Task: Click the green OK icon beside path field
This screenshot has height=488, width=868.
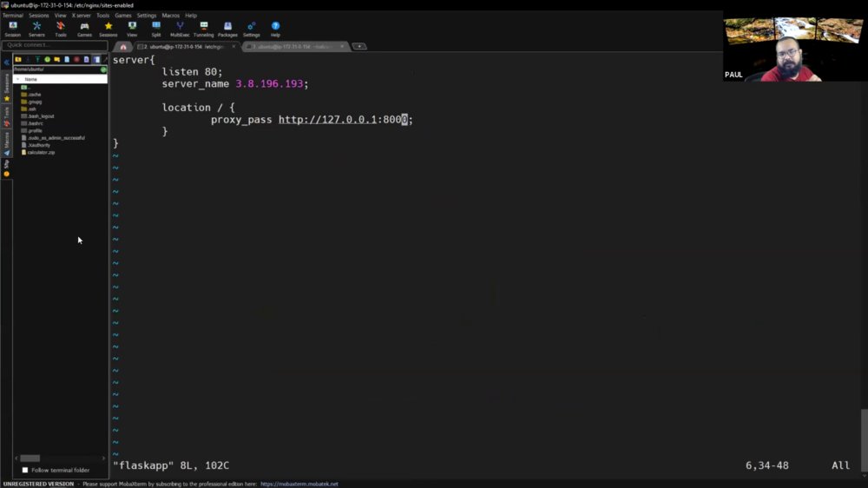Action: (x=103, y=69)
